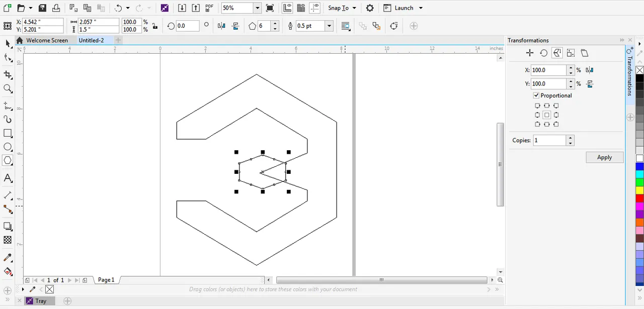The height and width of the screenshot is (309, 644).
Task: Switch to the Untitled-2 document tab
Action: click(x=91, y=40)
